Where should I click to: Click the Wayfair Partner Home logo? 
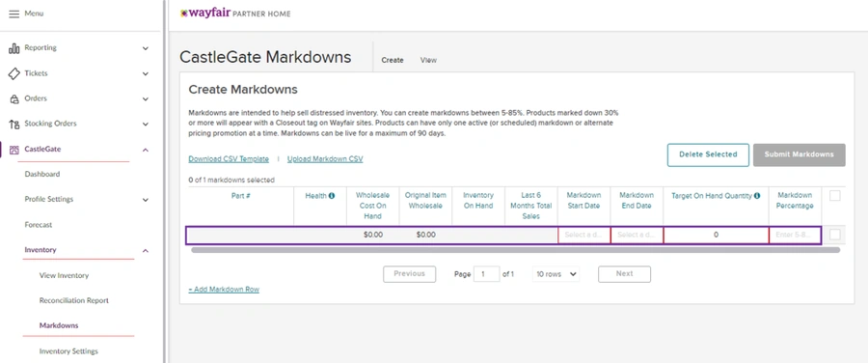click(235, 14)
